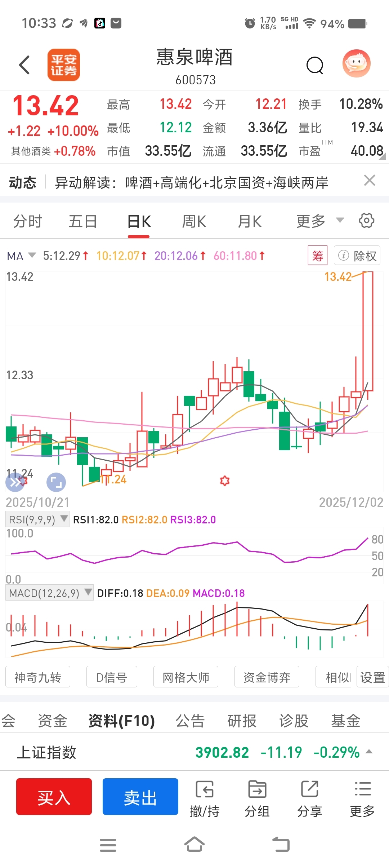Tap the 60:11.80 MA60 value
The width and height of the screenshot is (389, 868).
[239, 256]
